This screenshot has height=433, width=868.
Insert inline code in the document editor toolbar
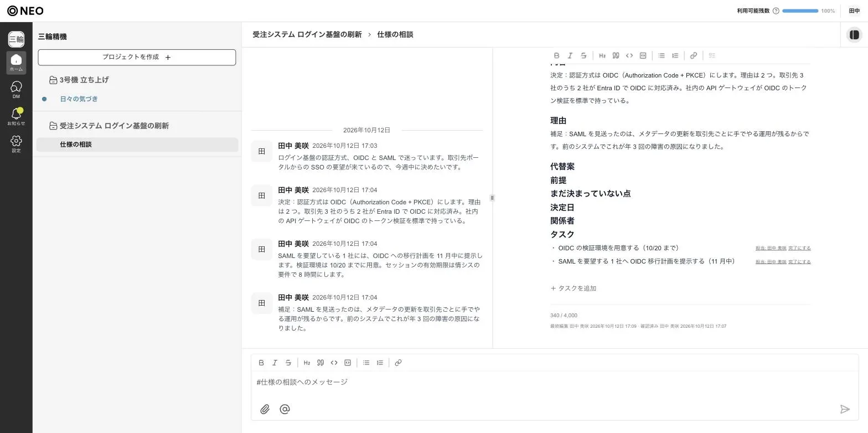tap(629, 55)
